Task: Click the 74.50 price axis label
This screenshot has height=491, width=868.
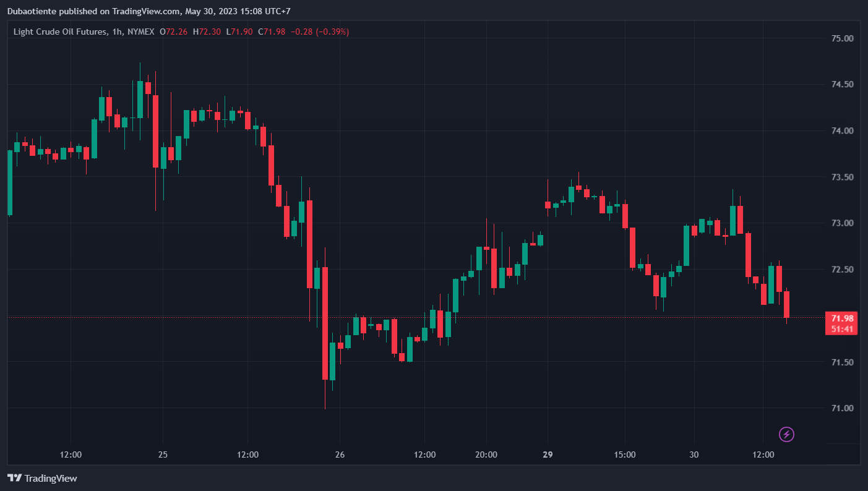Action: click(842, 84)
